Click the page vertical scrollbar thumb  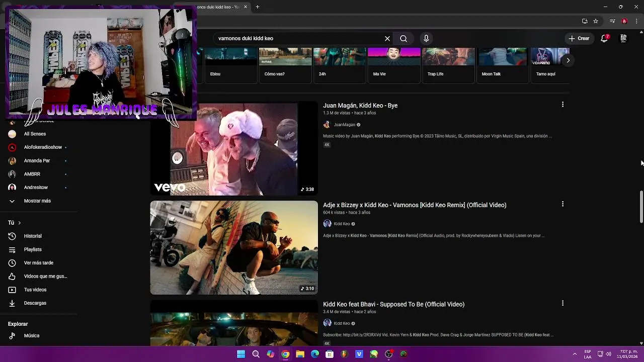[x=641, y=207]
